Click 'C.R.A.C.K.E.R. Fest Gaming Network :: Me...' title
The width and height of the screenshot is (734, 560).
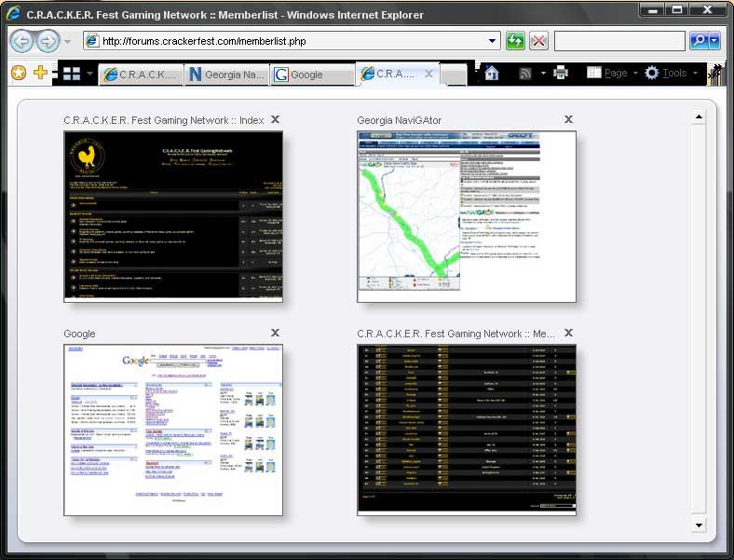[455, 334]
